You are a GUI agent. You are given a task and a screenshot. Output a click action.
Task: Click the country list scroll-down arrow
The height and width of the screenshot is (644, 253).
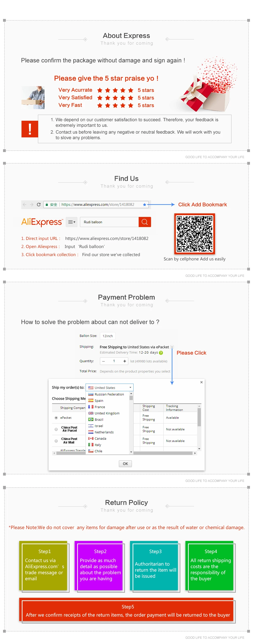click(x=131, y=452)
